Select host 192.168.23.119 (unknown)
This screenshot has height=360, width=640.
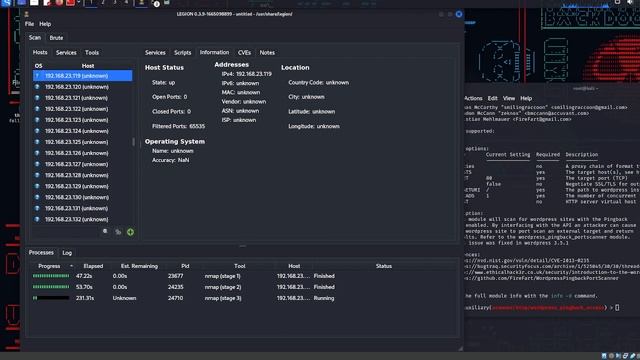pos(82,76)
